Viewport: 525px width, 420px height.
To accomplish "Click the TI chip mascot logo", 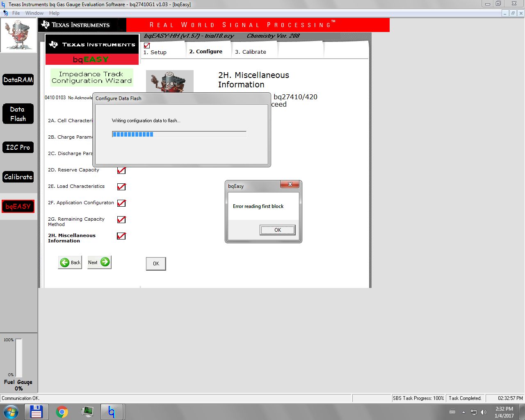I will [x=18, y=35].
